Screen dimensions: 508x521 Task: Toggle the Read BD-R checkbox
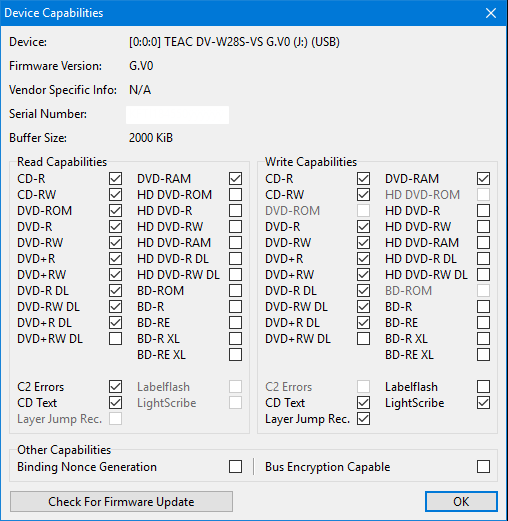coord(235,307)
